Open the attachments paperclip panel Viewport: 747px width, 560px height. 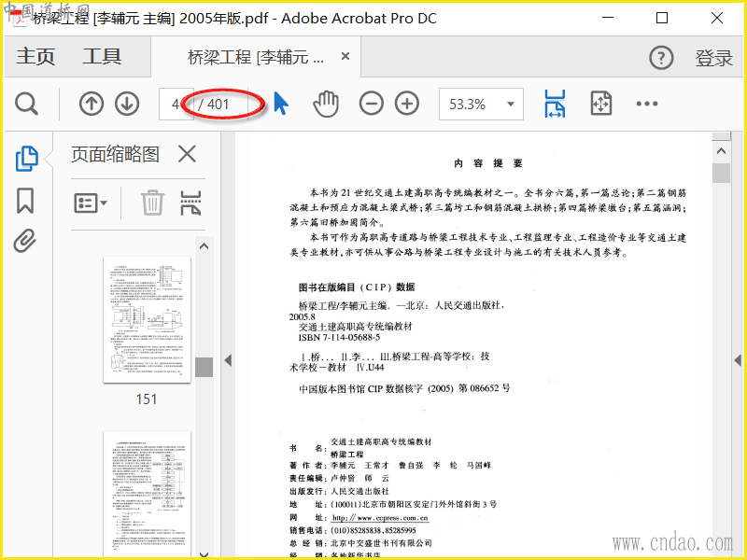coord(25,241)
